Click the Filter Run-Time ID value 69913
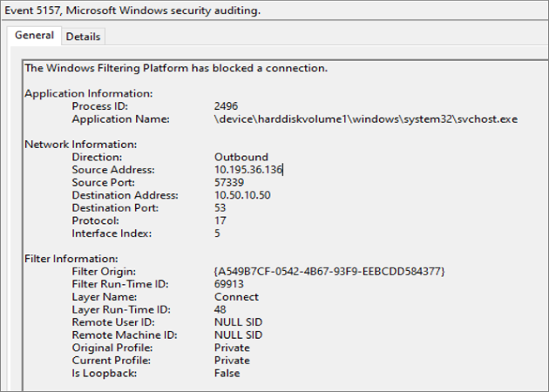Viewport: 549px width, 392px height. click(230, 284)
